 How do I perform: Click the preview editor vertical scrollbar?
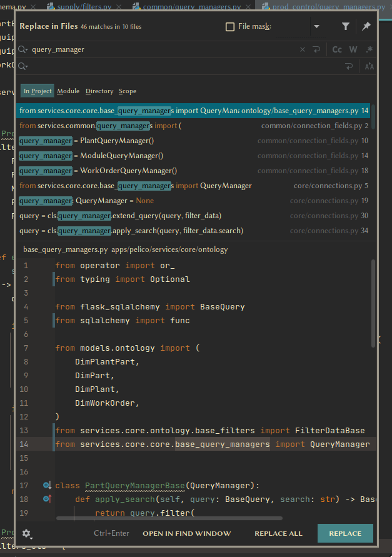(373, 303)
